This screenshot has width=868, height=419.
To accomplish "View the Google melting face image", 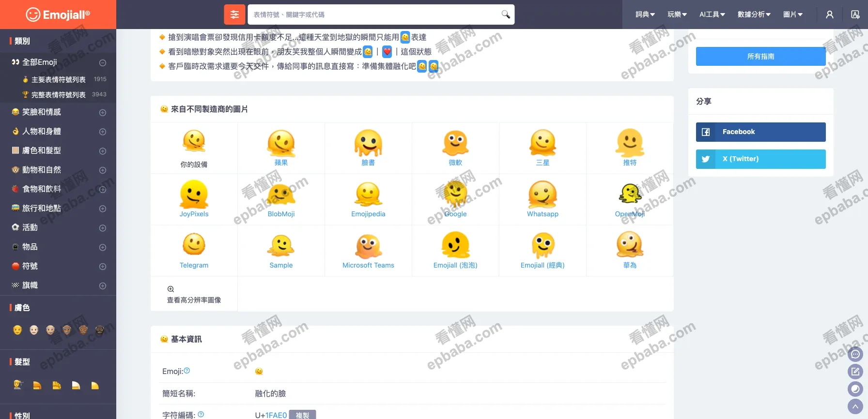I will click(x=455, y=195).
